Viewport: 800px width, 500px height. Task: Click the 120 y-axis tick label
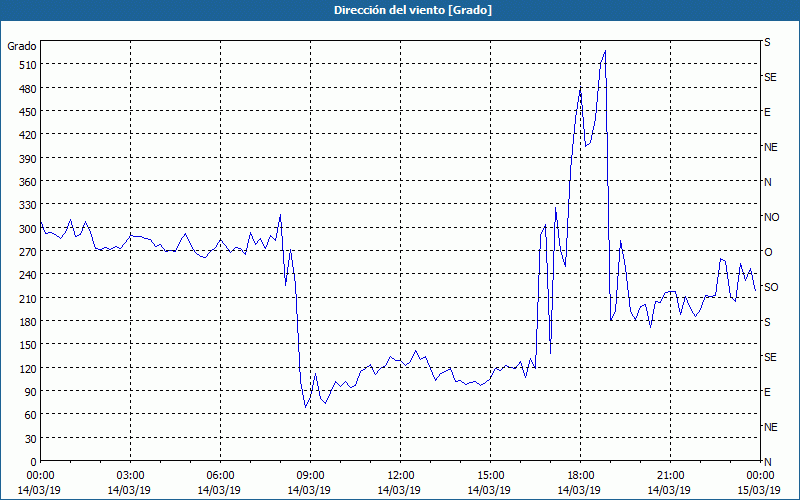coord(28,368)
